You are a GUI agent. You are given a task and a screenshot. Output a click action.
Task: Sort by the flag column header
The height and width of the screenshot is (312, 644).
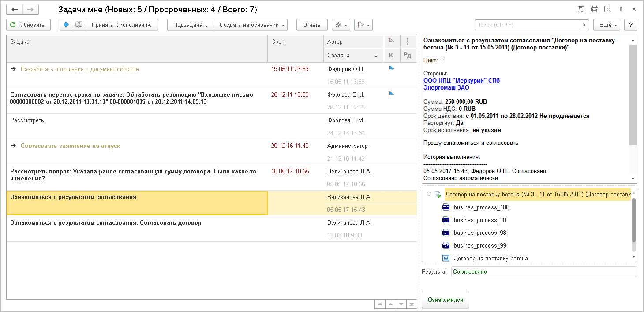[391, 42]
